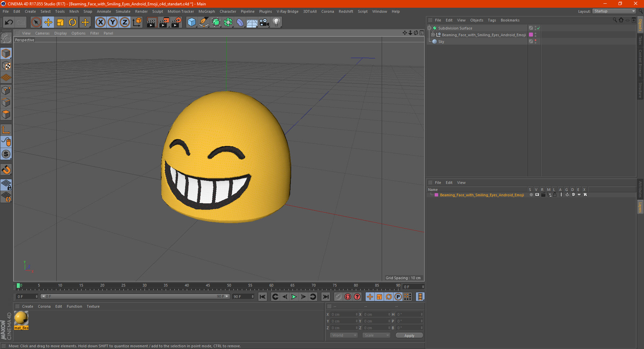Open the Camera object icon
644x349 pixels.
[264, 22]
